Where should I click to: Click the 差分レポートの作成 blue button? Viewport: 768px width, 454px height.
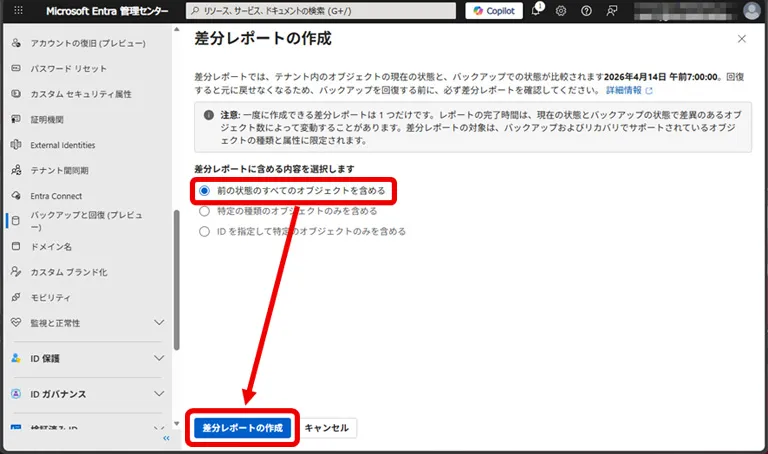tap(242, 428)
